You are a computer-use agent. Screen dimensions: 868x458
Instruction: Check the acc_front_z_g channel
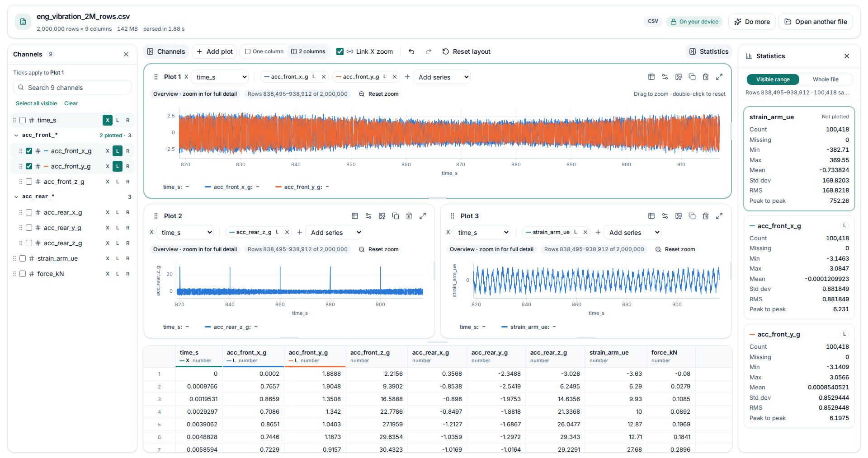(29, 182)
